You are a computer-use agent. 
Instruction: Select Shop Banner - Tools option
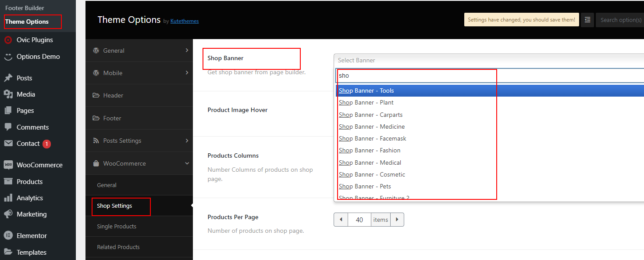490,90
